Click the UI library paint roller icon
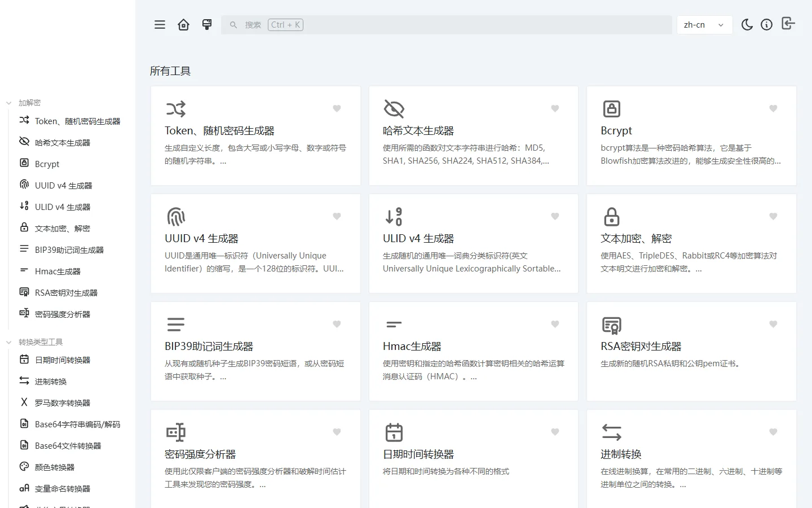The width and height of the screenshot is (812, 508). [x=207, y=25]
